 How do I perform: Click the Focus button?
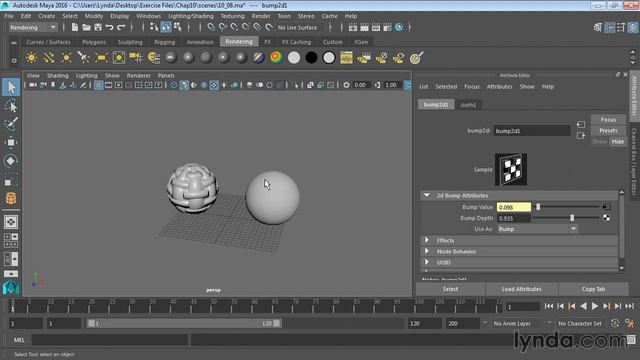click(608, 120)
